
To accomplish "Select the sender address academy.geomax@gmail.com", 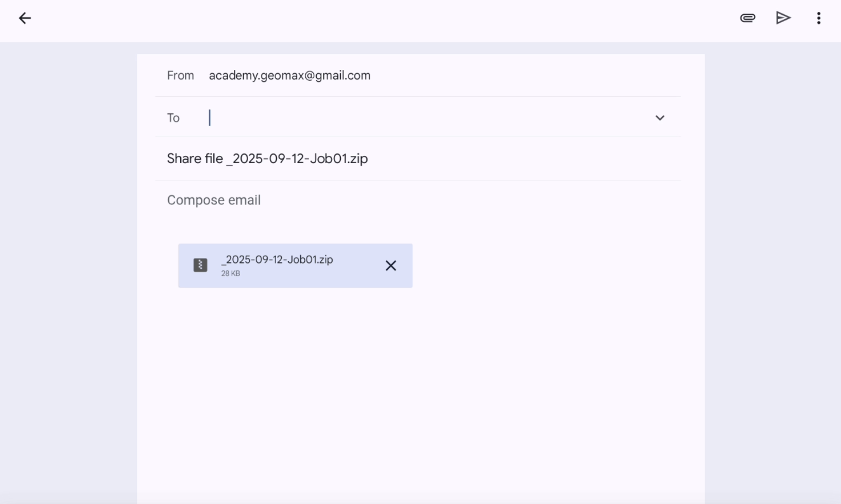I will tap(289, 76).
